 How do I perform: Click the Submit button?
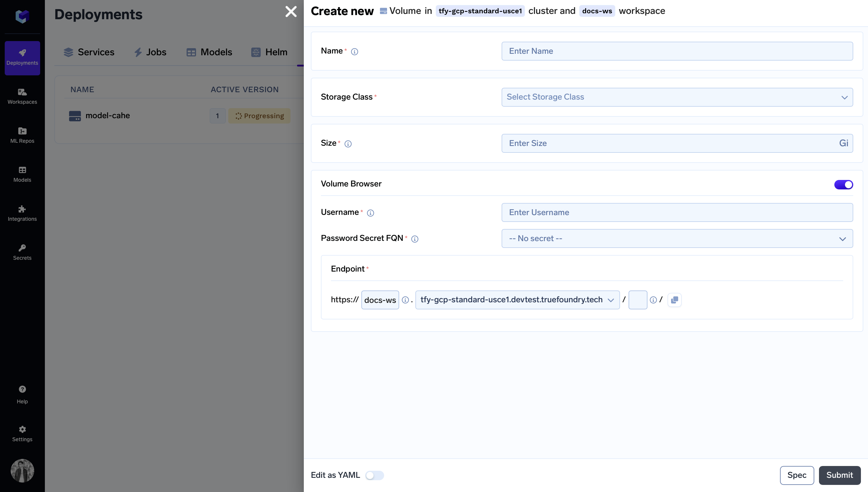(839, 475)
